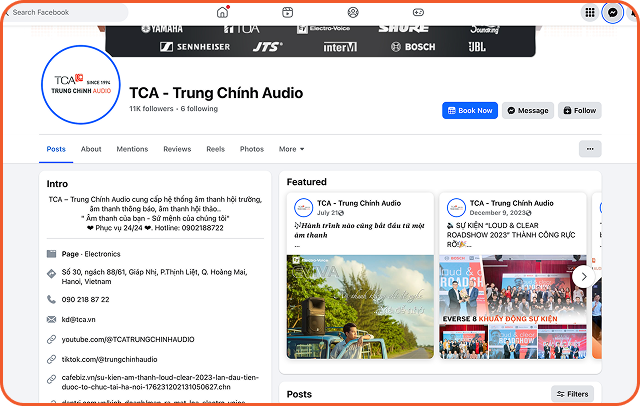Open the youtube.com/@TCATRUNGCHINHAUDIO link

[128, 339]
